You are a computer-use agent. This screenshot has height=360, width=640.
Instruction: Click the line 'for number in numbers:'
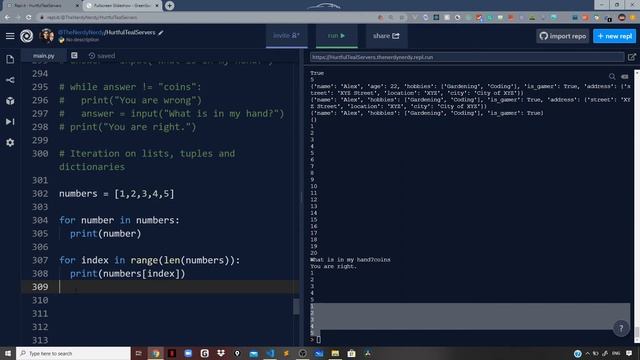[119, 220]
